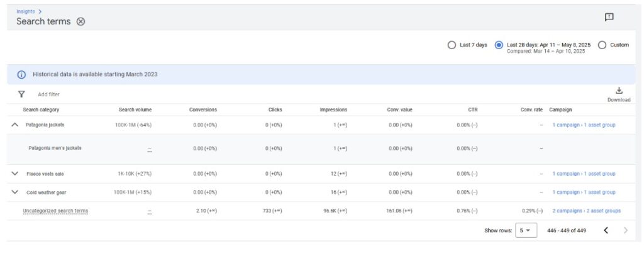Go to previous page of results
Viewport: 644px width, 258px height.
point(606,230)
